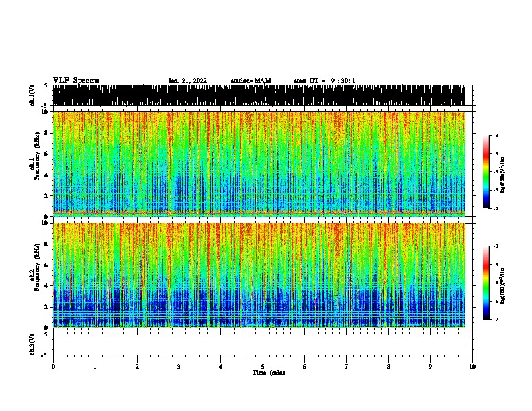Click the "0" tick on the time axis
This screenshot has height=411, width=532.
(x=53, y=367)
